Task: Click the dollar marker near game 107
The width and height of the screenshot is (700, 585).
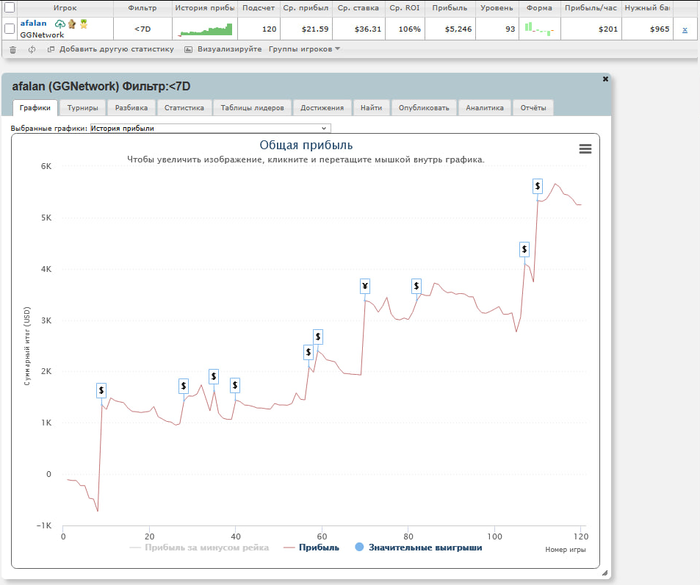Action: (525, 249)
